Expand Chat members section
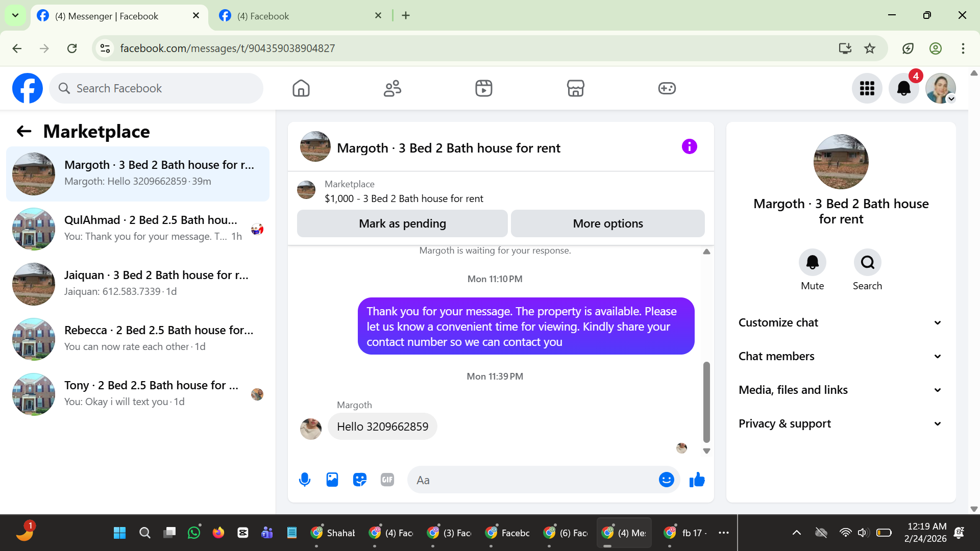980x551 pixels. pyautogui.click(x=841, y=356)
